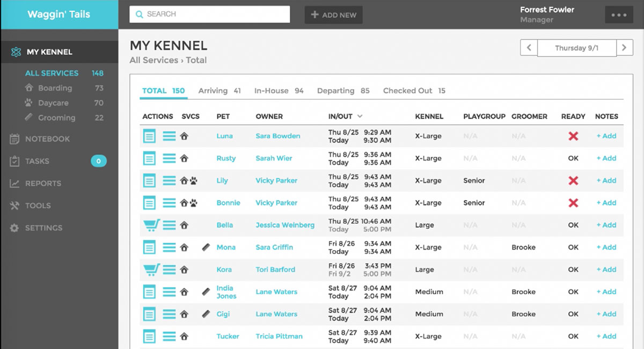Click the boarding house icon in Tucker's row
The image size is (644, 349).
click(184, 337)
